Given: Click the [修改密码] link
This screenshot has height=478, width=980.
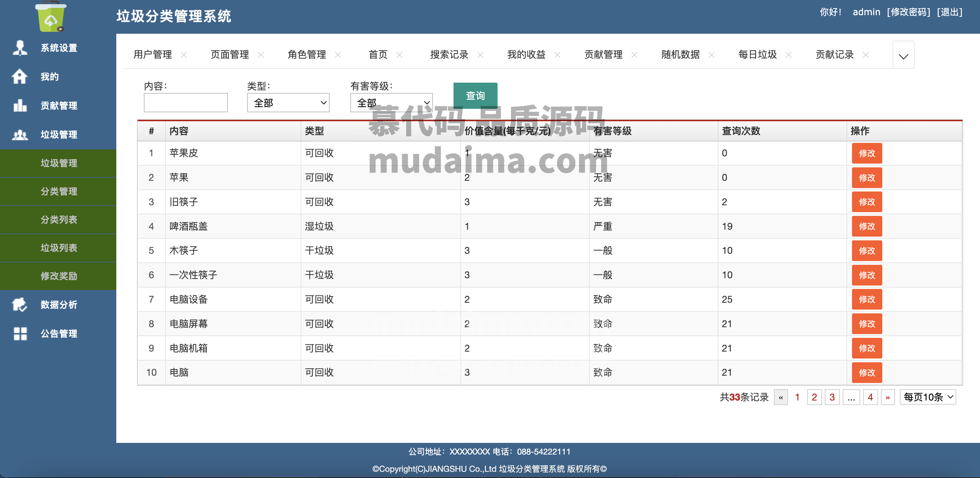Looking at the screenshot, I should (x=908, y=12).
